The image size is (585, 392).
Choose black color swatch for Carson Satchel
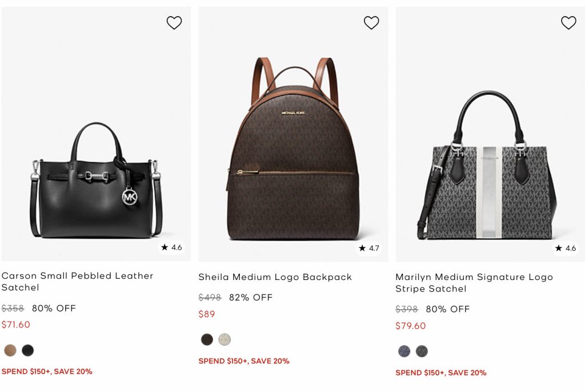point(28,350)
